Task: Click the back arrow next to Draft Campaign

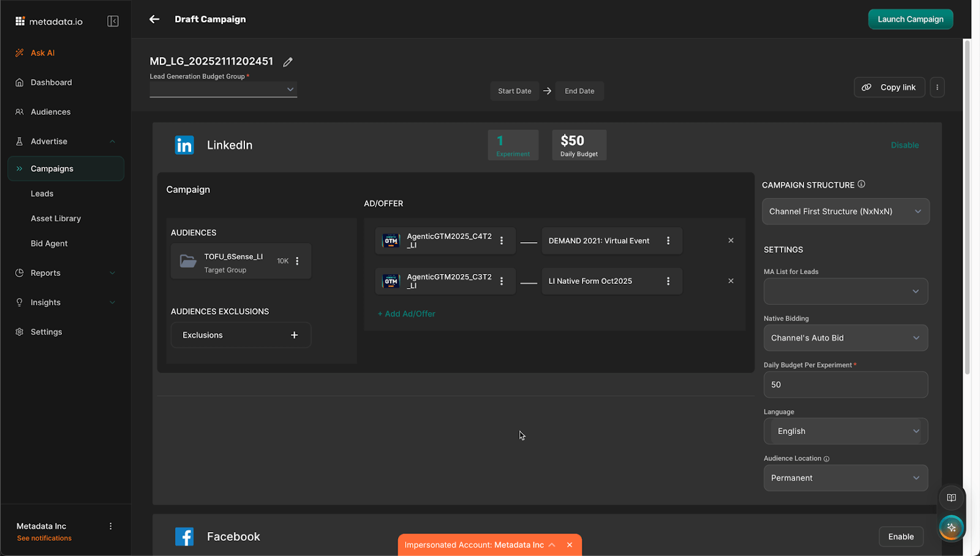Action: [x=154, y=19]
